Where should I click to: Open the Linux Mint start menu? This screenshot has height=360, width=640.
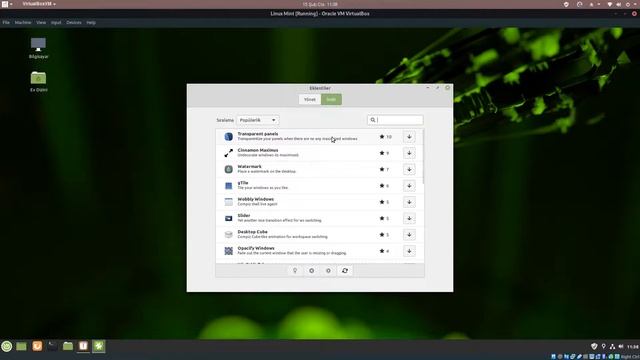pos(7,347)
